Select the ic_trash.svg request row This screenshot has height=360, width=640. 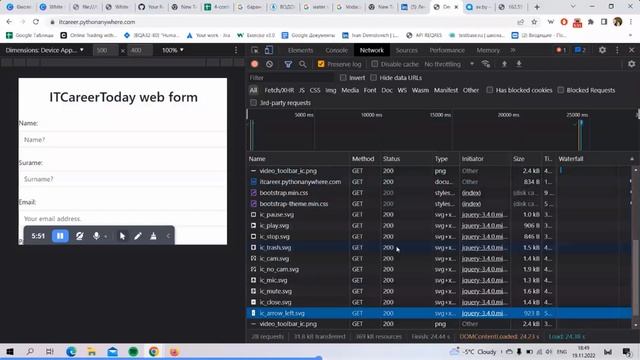tap(439, 247)
